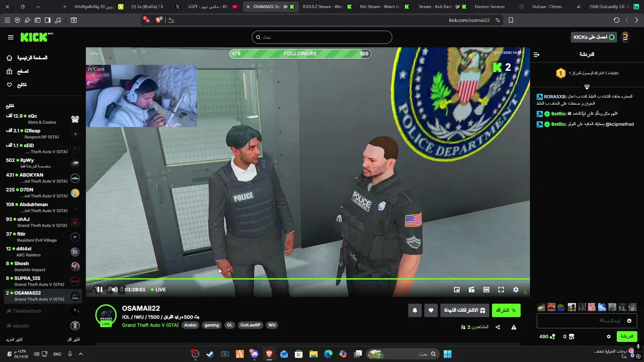Select the Arabic tag

[190, 325]
